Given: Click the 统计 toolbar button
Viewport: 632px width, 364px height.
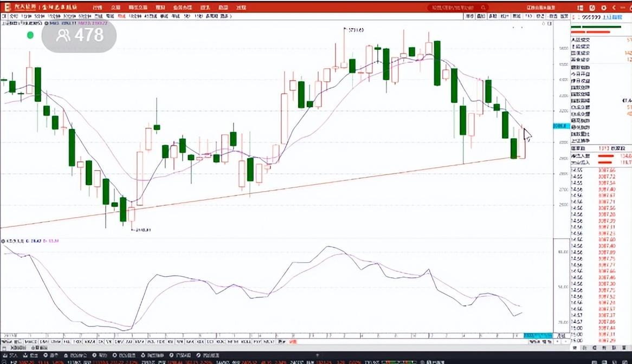Looking at the screenshot, I should click(505, 16).
